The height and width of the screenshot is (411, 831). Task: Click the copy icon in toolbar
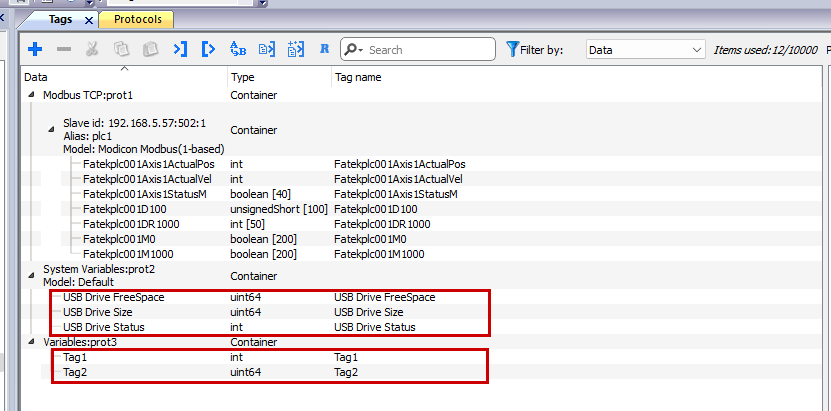click(x=121, y=49)
